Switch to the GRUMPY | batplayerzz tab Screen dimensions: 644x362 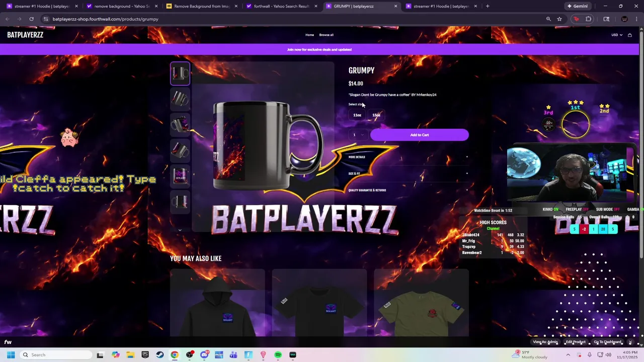(x=361, y=6)
